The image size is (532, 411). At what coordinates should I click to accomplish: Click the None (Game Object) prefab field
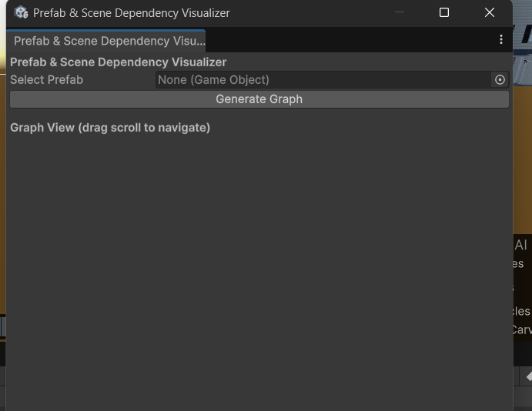tap(322, 80)
